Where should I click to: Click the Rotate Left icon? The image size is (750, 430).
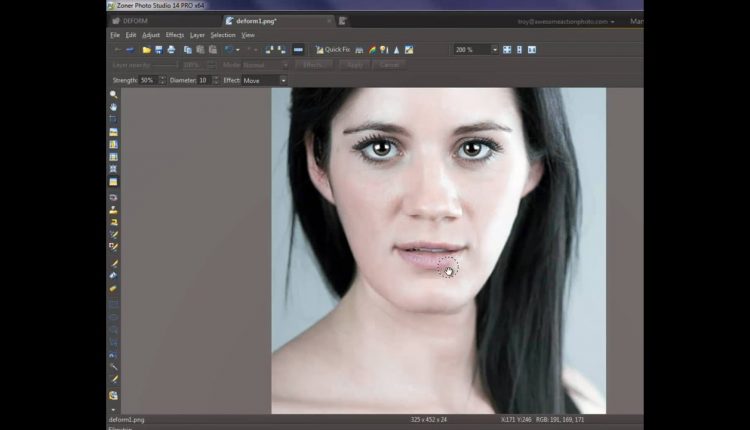point(269,50)
